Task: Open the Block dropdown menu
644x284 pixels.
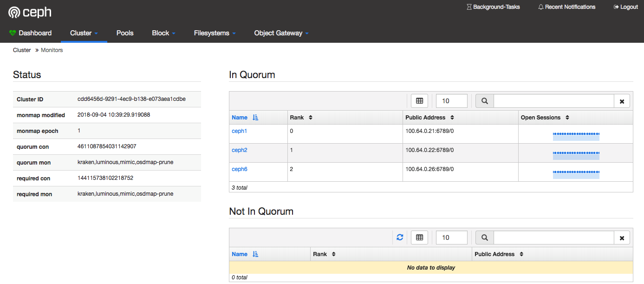Action: (x=163, y=33)
